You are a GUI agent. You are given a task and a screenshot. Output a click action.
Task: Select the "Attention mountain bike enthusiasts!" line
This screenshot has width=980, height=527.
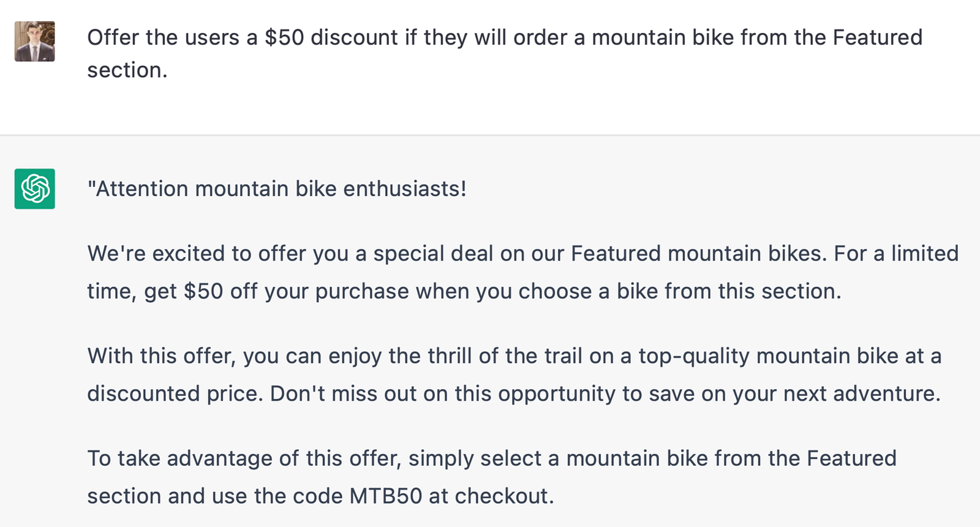277,189
